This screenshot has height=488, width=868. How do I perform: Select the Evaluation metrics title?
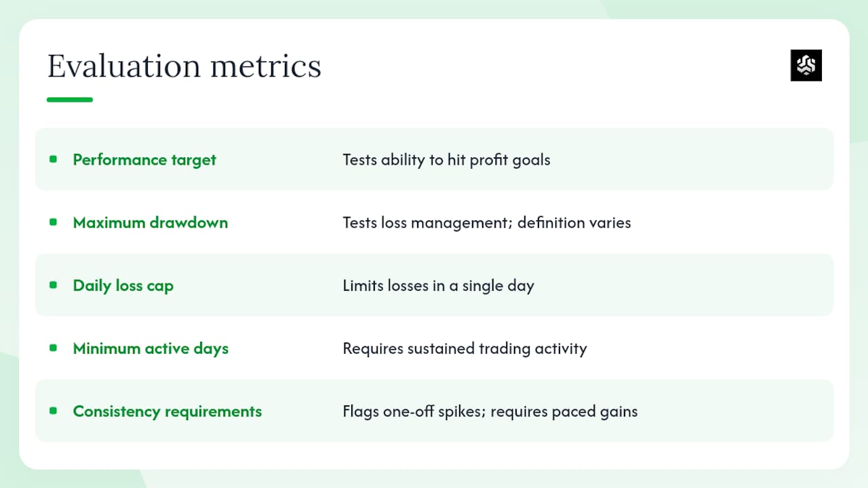tap(184, 66)
